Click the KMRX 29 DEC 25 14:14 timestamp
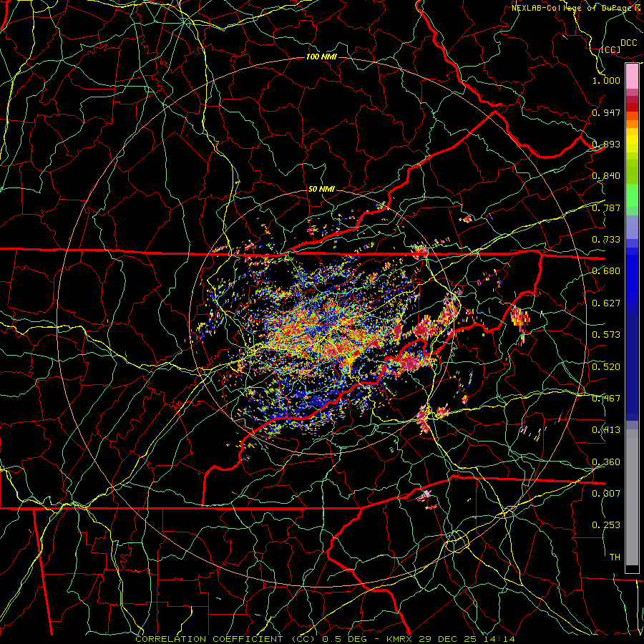 click(x=451, y=639)
